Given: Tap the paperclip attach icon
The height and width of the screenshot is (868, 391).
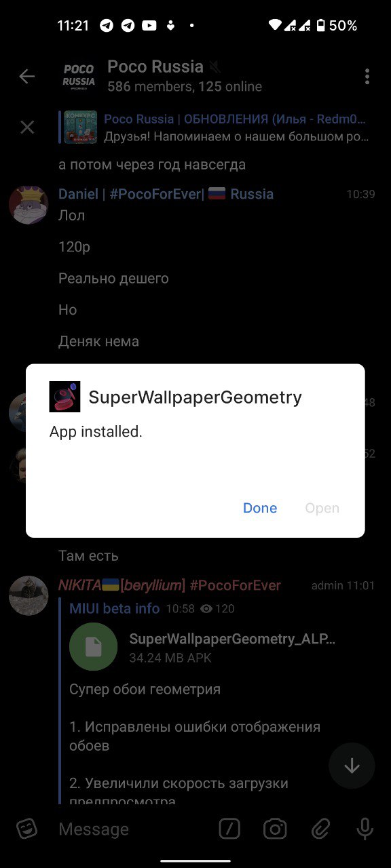Looking at the screenshot, I should 320,829.
